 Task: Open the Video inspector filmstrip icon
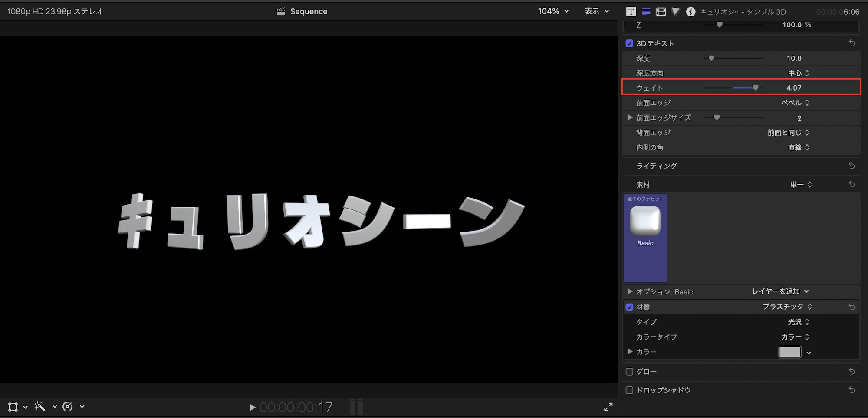pos(661,12)
